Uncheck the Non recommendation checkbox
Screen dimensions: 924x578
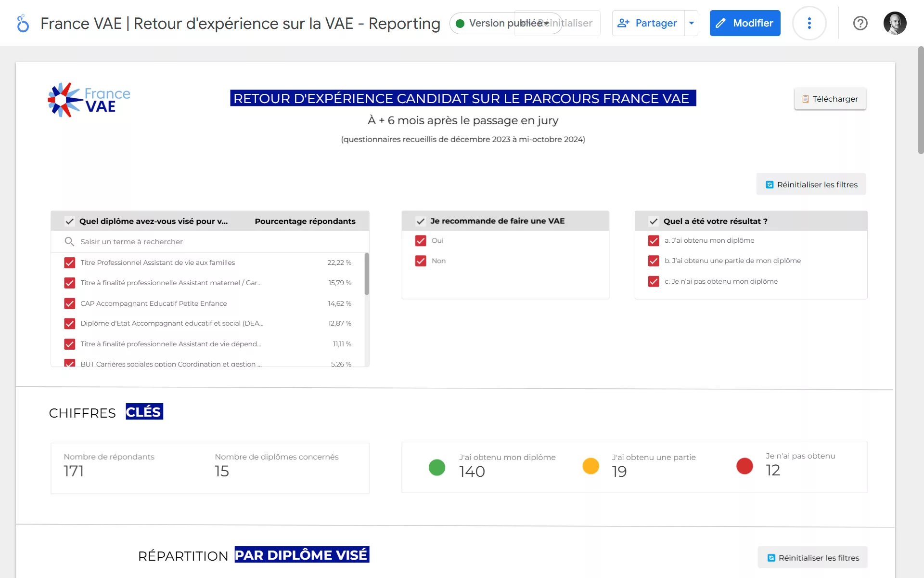tap(421, 261)
